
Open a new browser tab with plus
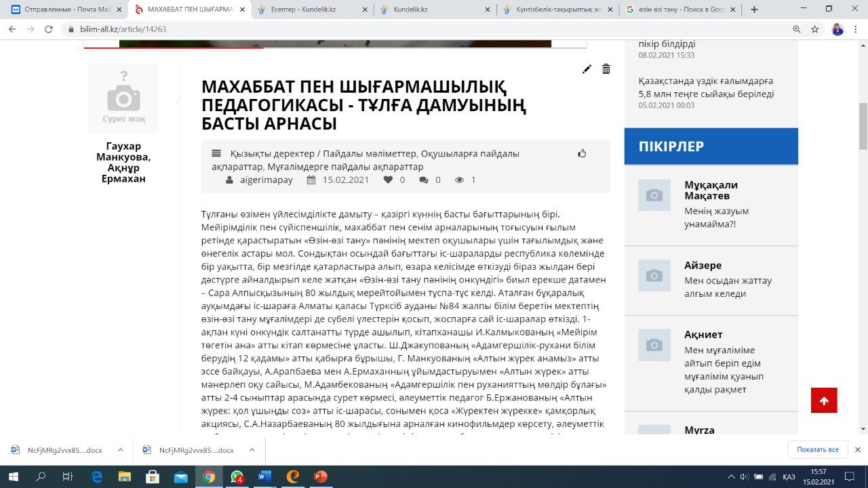[754, 9]
